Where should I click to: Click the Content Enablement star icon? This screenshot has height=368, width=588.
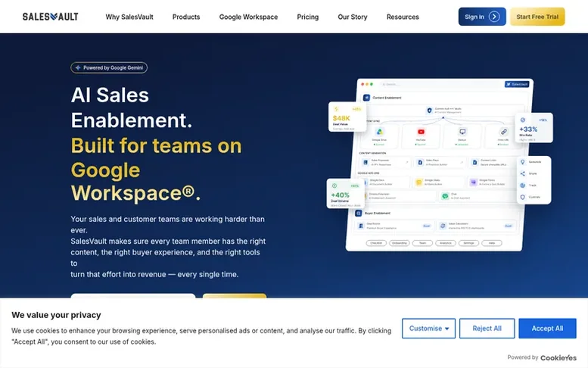point(366,98)
